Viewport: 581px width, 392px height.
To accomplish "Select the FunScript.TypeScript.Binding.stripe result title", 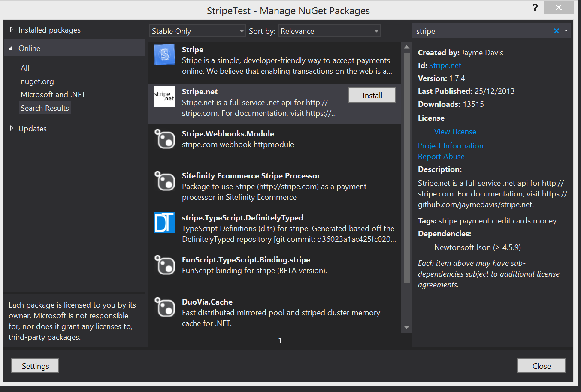I will (246, 259).
